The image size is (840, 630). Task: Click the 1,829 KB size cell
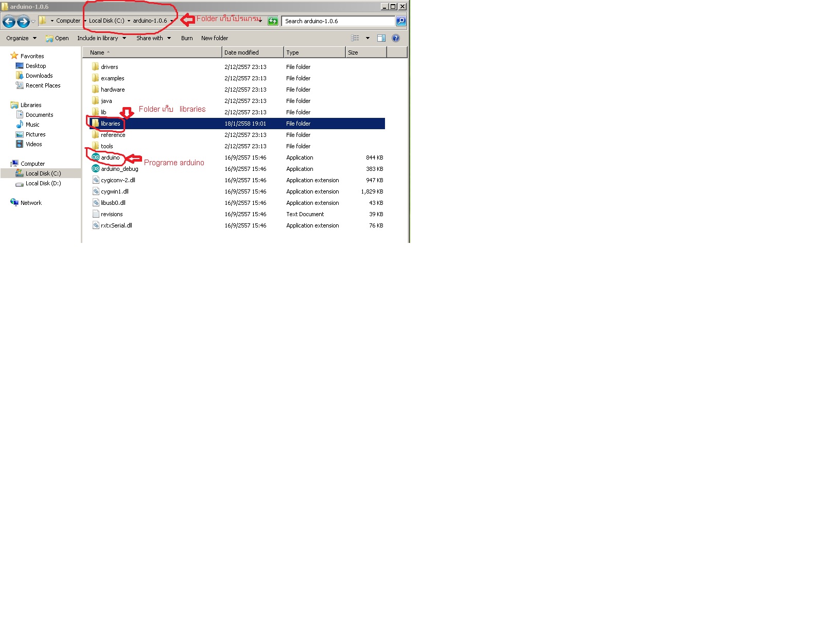click(372, 191)
